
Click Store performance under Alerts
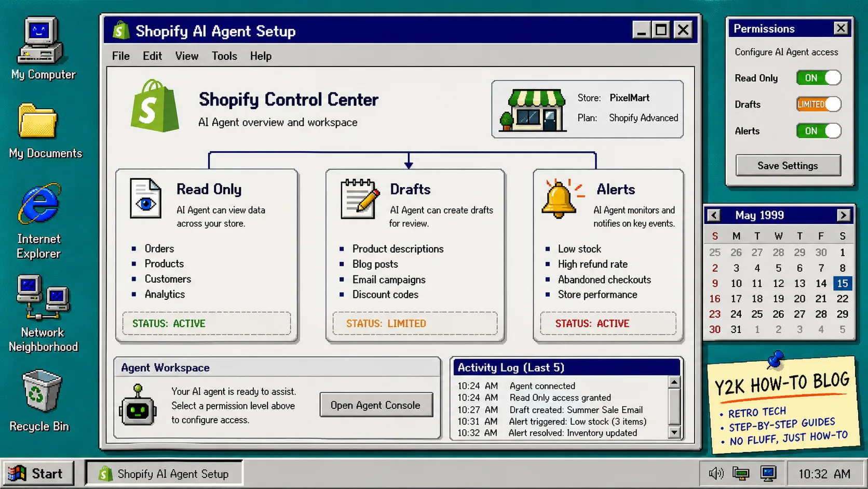[x=598, y=295]
